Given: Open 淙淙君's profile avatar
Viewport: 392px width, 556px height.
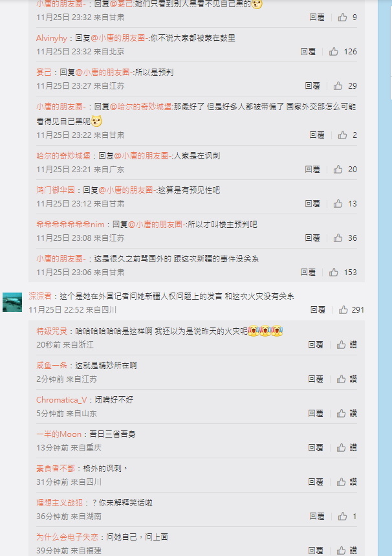Looking at the screenshot, I should tap(12, 302).
